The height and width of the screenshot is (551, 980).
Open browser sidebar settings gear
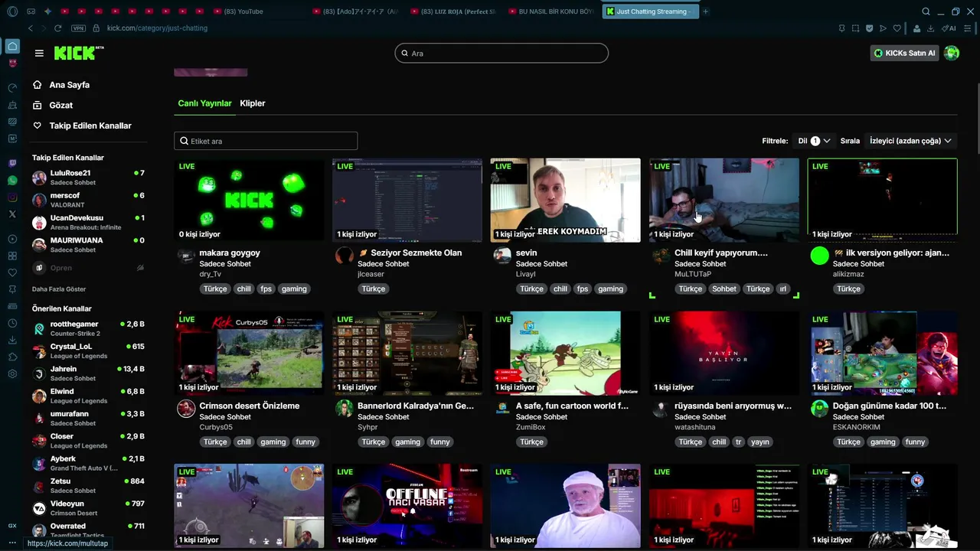[x=12, y=373]
